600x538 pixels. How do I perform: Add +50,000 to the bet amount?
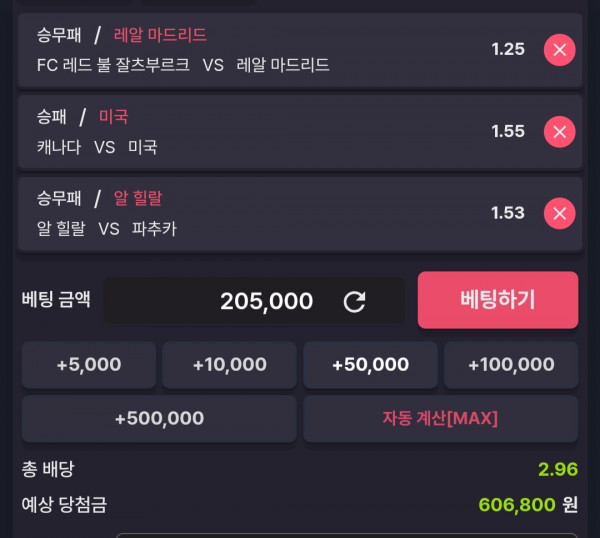pos(370,365)
